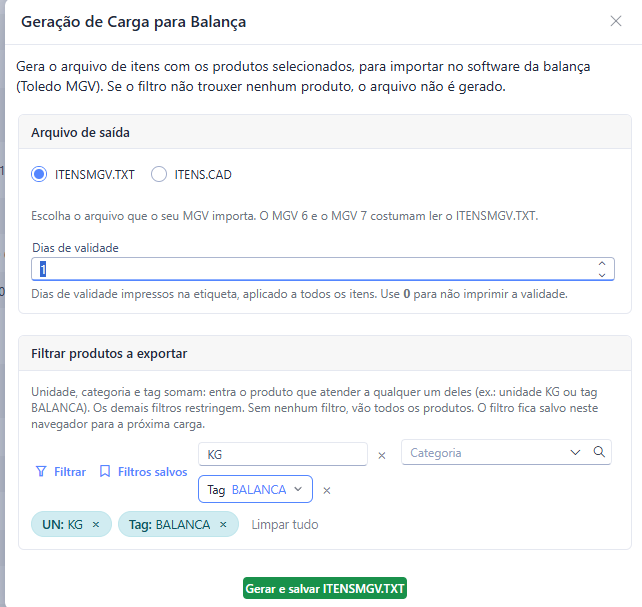
Task: Click the Categoria search magnifier icon
Action: coord(599,451)
